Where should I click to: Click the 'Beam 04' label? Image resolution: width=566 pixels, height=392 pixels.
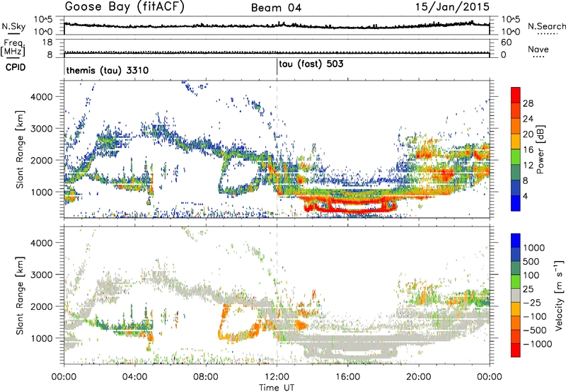point(276,8)
